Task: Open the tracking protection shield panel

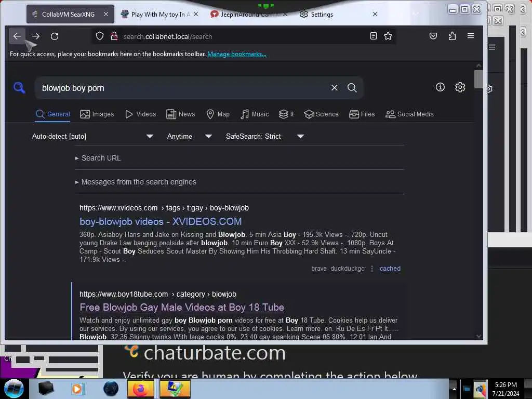Action: pyautogui.click(x=99, y=36)
